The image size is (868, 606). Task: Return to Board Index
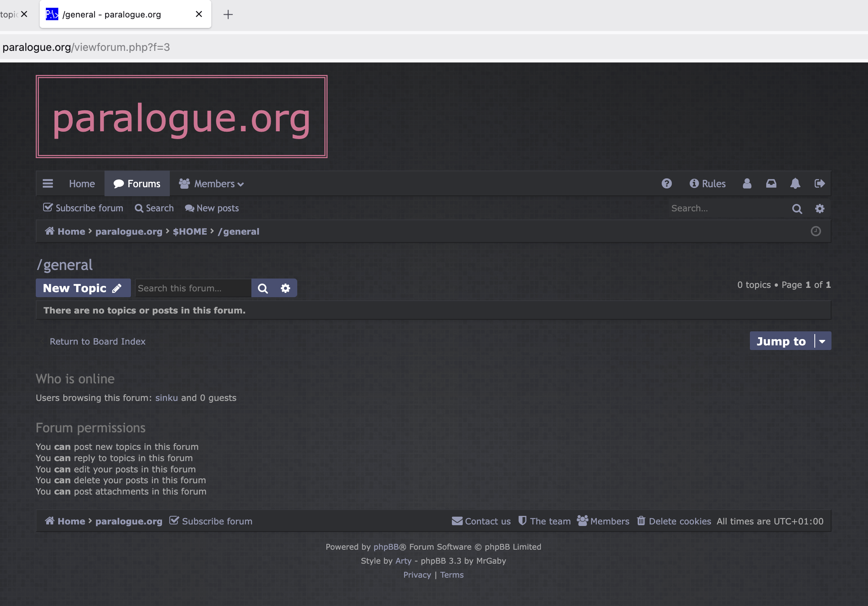point(98,341)
